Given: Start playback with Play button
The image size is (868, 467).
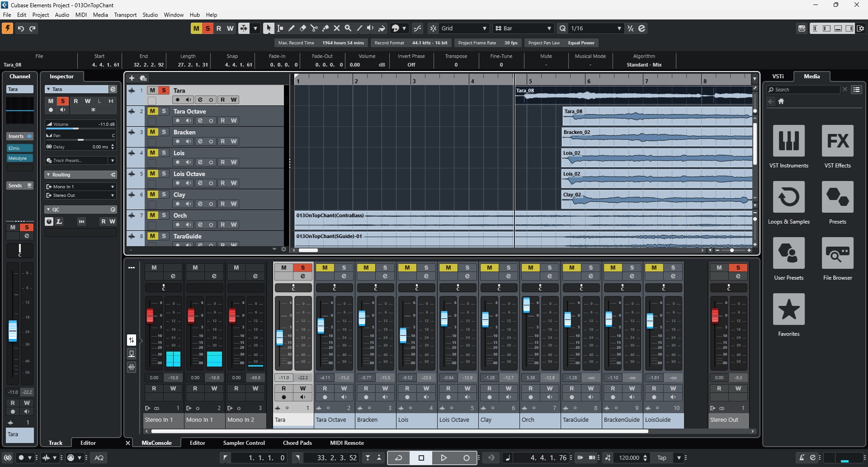Looking at the screenshot, I should (444, 457).
